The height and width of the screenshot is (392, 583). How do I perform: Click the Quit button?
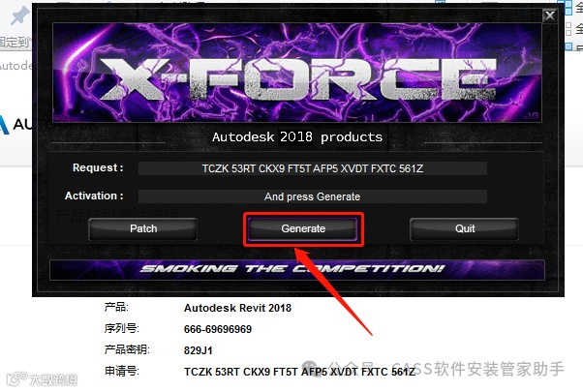pyautogui.click(x=465, y=228)
